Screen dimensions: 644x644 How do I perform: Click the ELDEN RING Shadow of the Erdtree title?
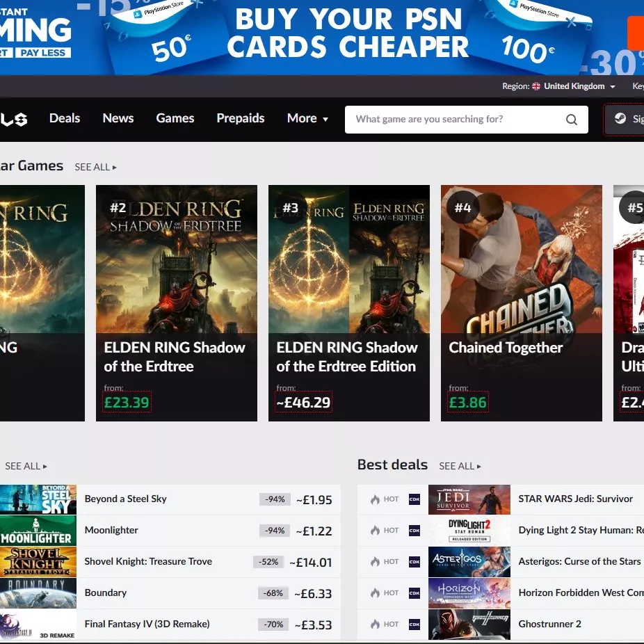click(175, 357)
